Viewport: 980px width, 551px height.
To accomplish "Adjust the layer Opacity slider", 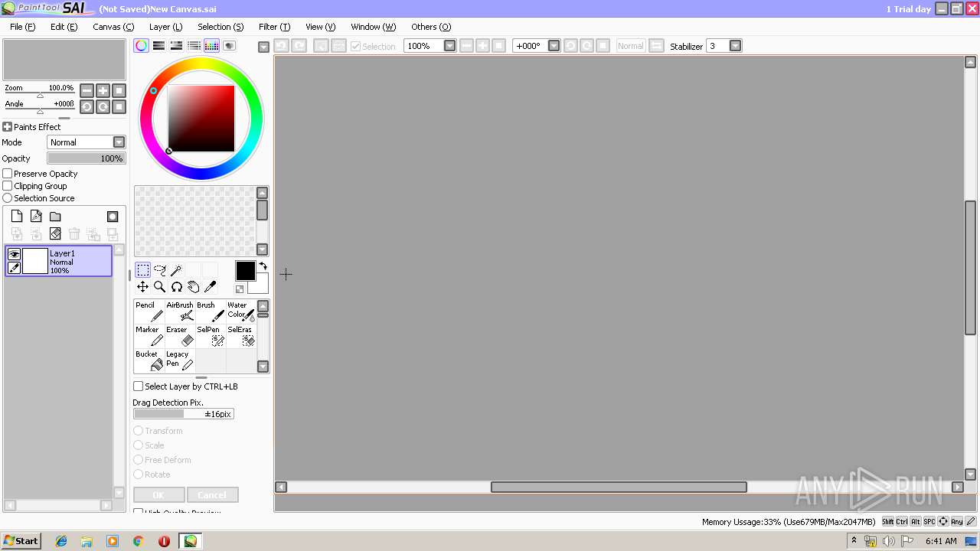I will pos(86,158).
